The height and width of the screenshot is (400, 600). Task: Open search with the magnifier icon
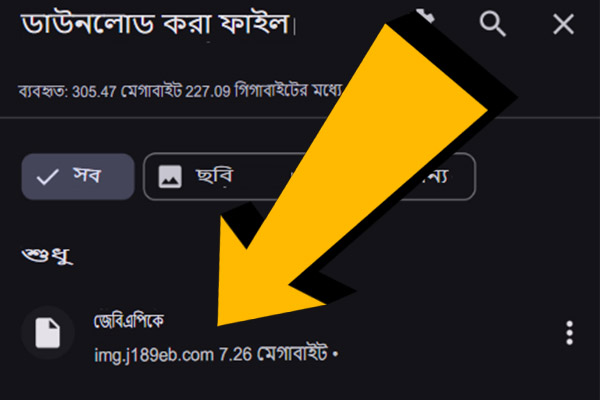point(492,24)
